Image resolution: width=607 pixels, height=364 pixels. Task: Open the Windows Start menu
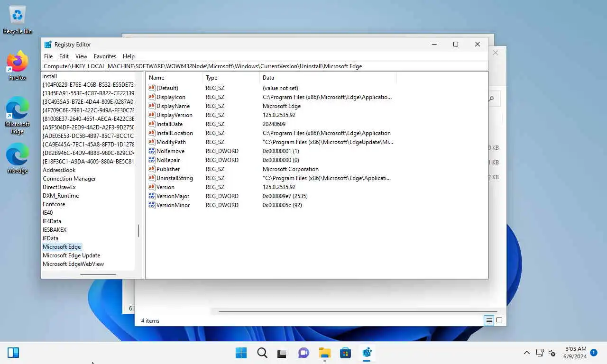pos(241,353)
